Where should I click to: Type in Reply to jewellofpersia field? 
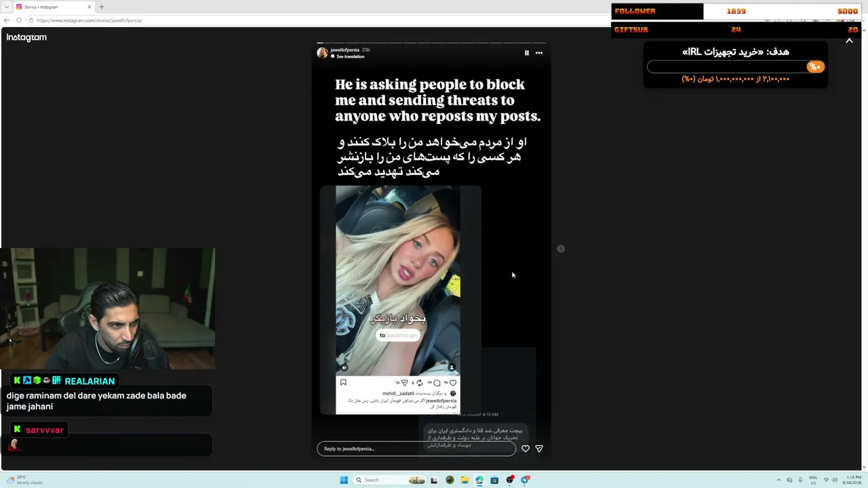coord(416,449)
